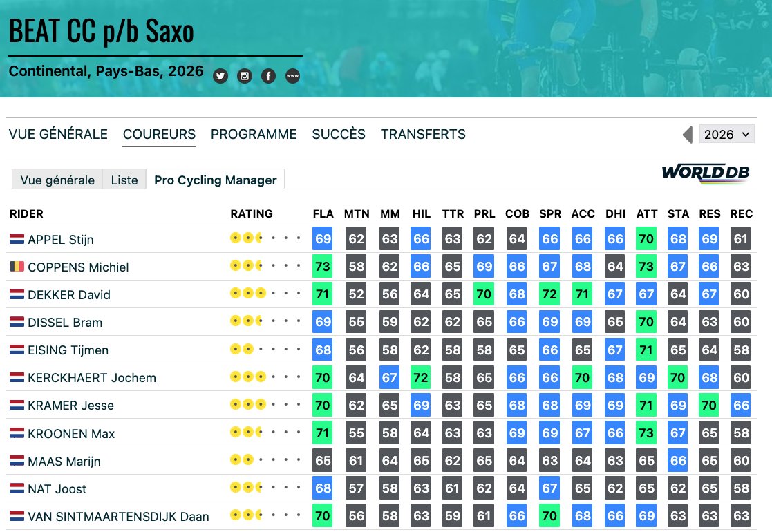Sort by the TTR column header
The image size is (772, 532).
coord(453,213)
